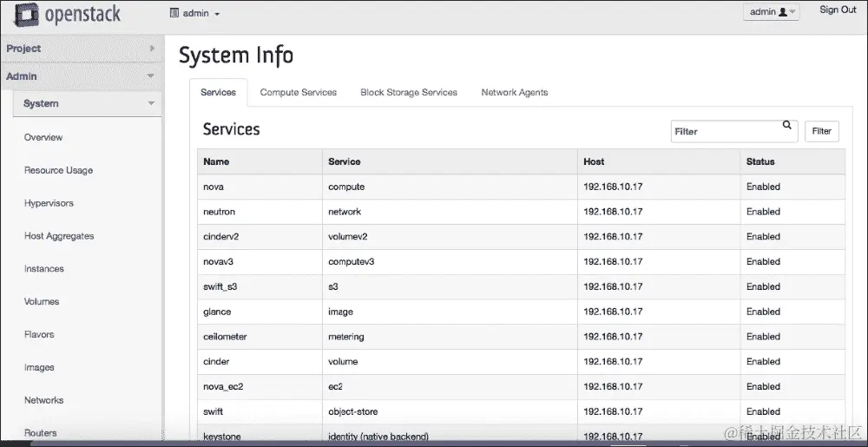The height and width of the screenshot is (447, 868).
Task: Open Flavors in the sidebar
Action: point(39,335)
